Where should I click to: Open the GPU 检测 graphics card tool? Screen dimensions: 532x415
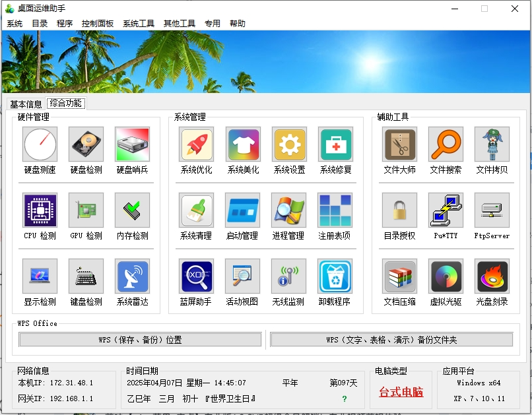(x=86, y=210)
